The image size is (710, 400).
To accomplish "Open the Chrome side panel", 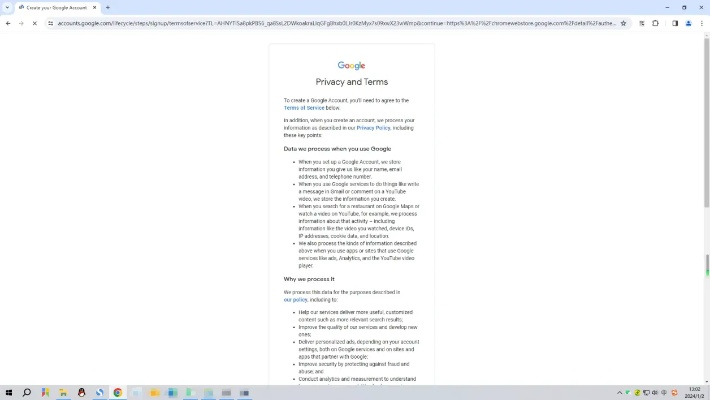I will pos(674,23).
